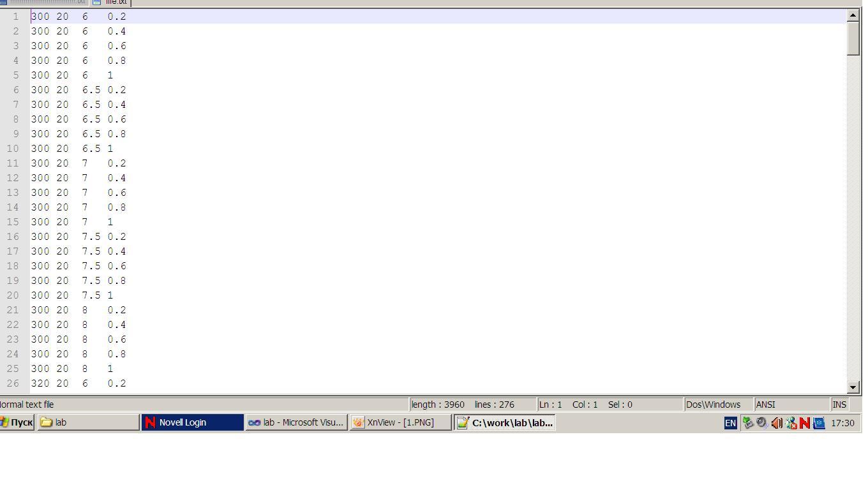Screen dimensions: 868x490
Task: Click the system clock showing 17:30
Action: 842,423
